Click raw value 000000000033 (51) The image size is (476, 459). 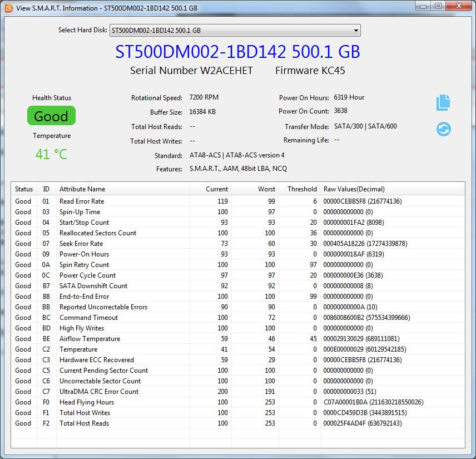click(350, 392)
